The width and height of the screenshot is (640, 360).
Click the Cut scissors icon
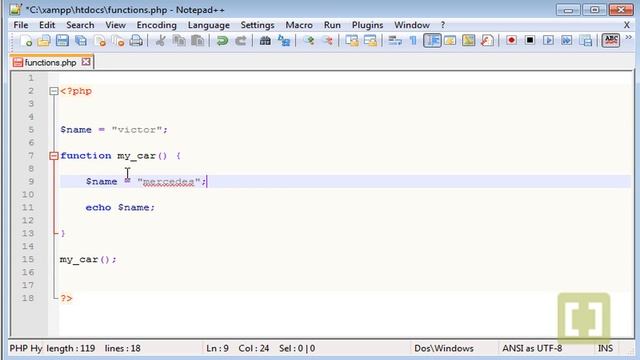(x=160, y=40)
